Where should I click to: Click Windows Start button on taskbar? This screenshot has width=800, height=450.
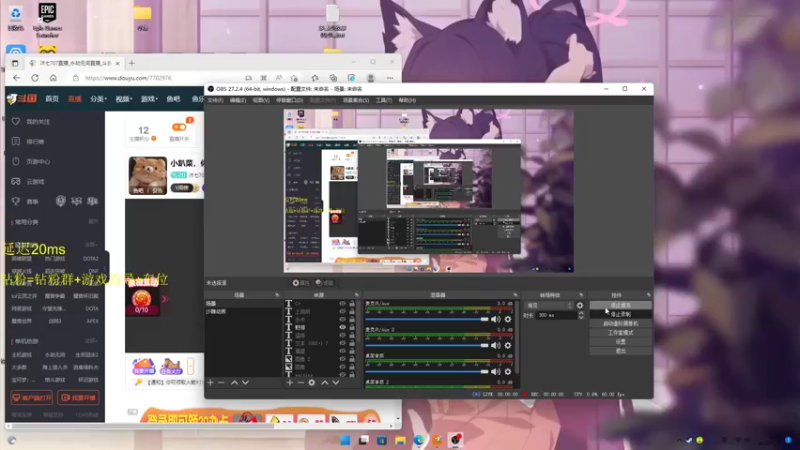(x=345, y=440)
